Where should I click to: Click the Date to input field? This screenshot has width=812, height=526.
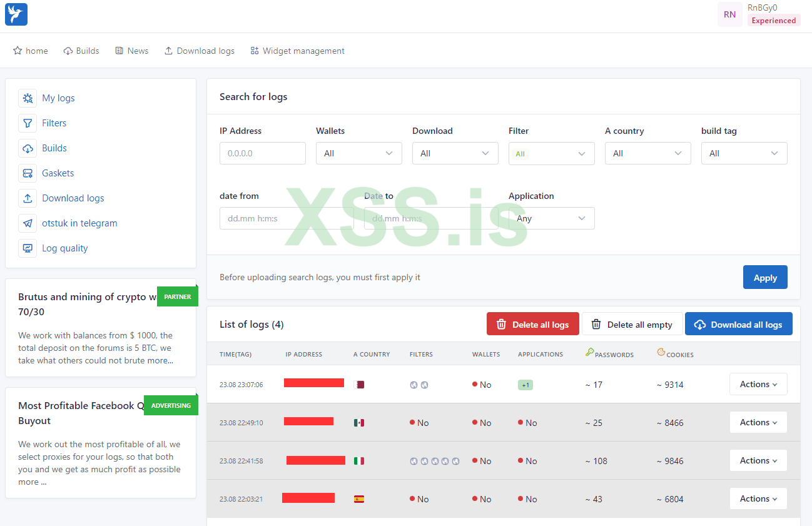(431, 218)
